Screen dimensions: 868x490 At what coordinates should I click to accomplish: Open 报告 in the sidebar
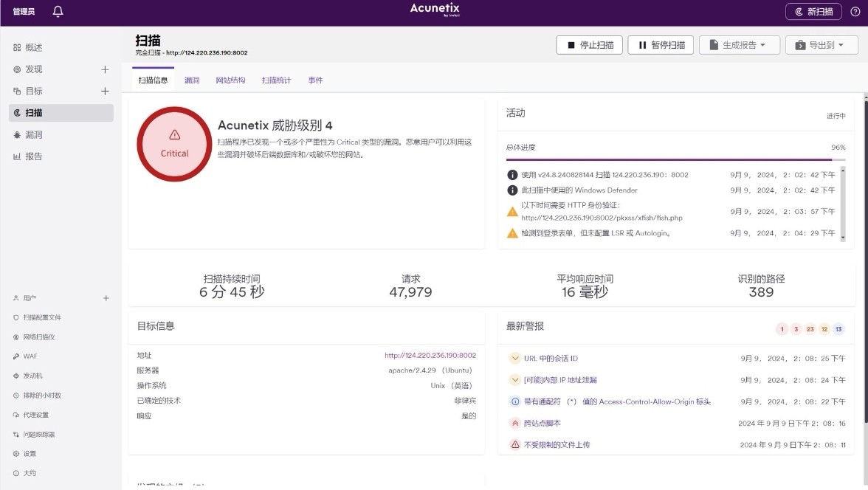coord(33,156)
